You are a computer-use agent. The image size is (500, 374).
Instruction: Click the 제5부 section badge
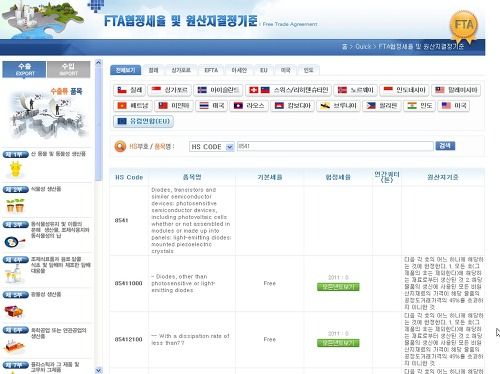(15, 295)
